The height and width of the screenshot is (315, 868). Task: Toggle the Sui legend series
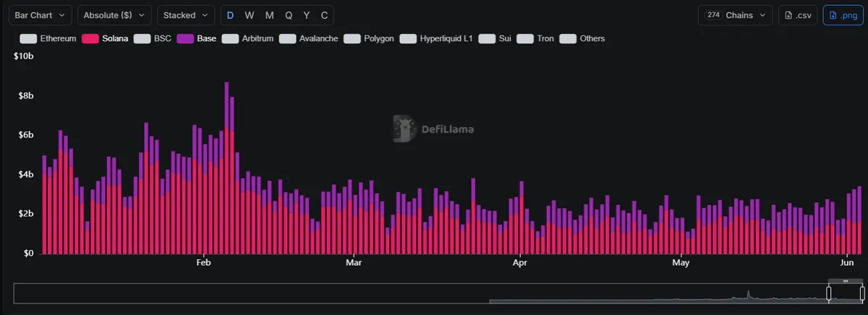[495, 38]
